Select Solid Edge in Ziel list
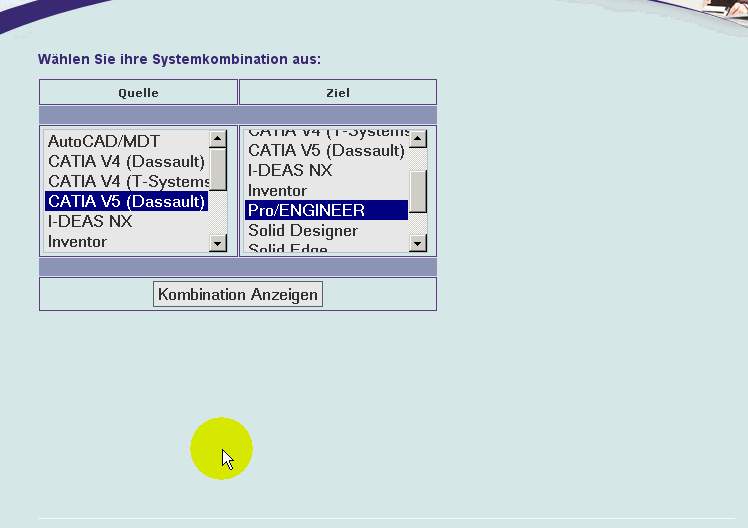The width and height of the screenshot is (748, 528). click(326, 246)
